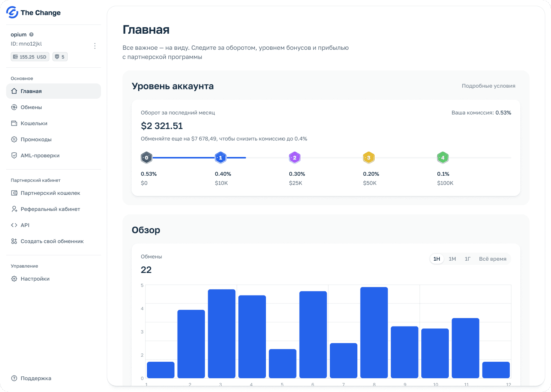This screenshot has width=551, height=392.
Task: Click the Поддержка help icon
Action: (14, 378)
